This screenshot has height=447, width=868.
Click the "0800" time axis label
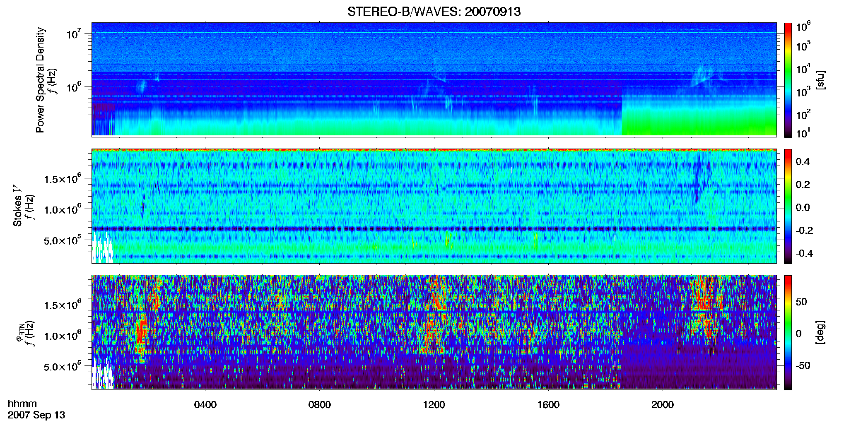pos(320,405)
